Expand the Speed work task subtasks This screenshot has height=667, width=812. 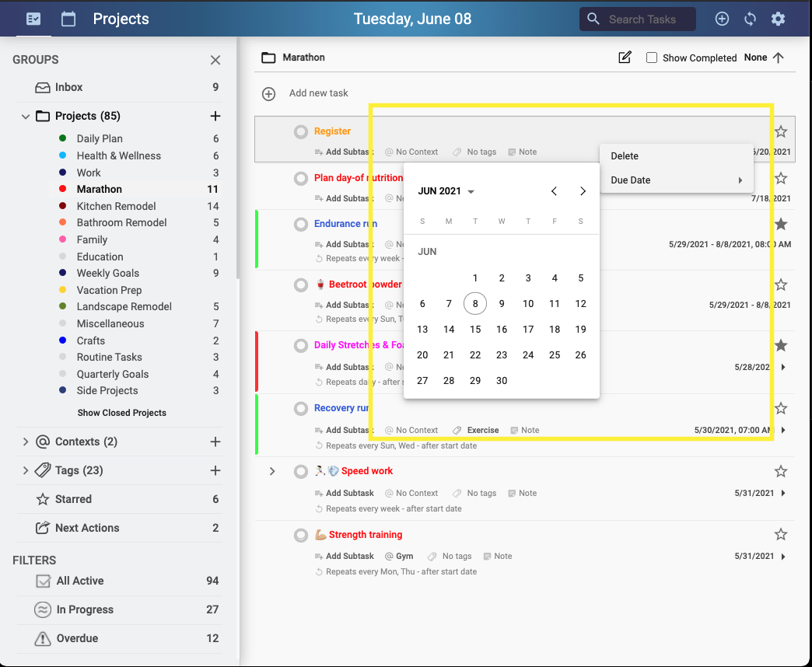pyautogui.click(x=274, y=470)
